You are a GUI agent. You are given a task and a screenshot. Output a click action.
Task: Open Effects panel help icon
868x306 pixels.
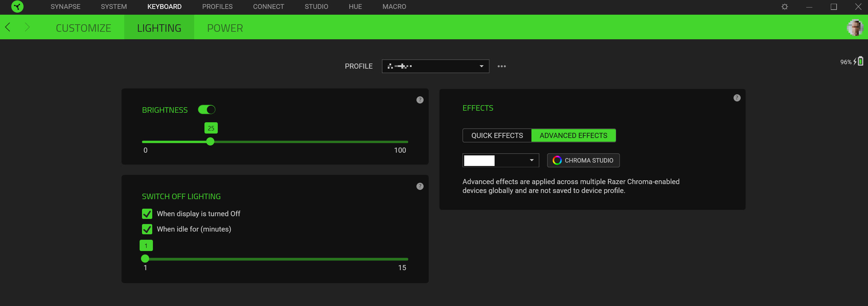tap(737, 98)
